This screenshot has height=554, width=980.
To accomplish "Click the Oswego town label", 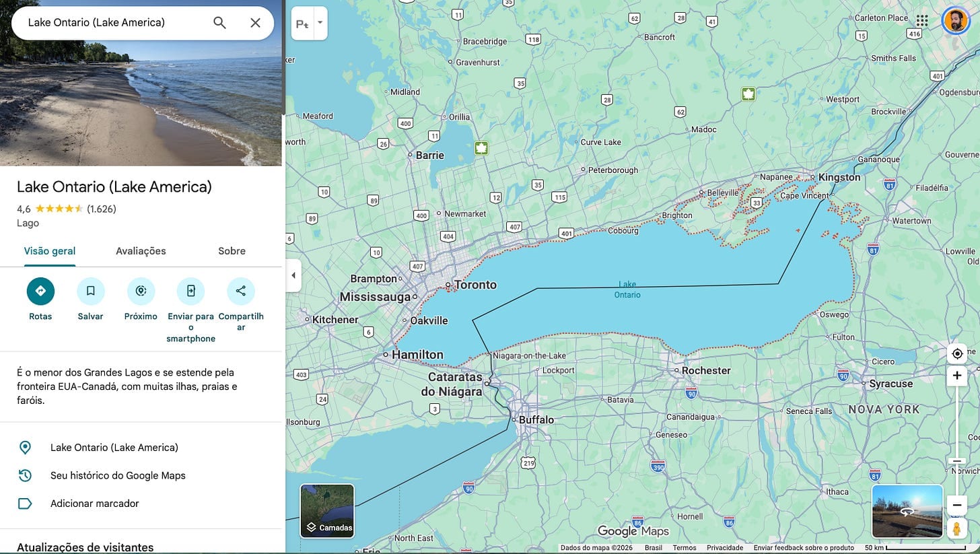I will point(834,314).
